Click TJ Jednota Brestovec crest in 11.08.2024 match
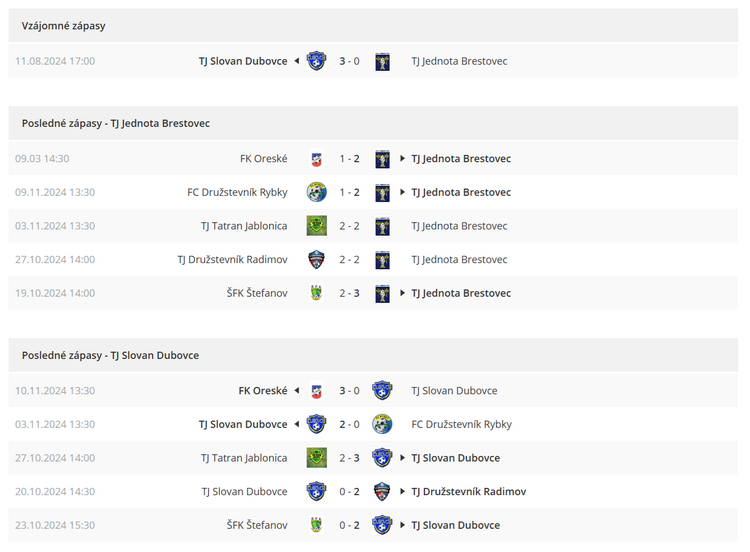Image resolution: width=750 pixels, height=552 pixels. (x=382, y=61)
